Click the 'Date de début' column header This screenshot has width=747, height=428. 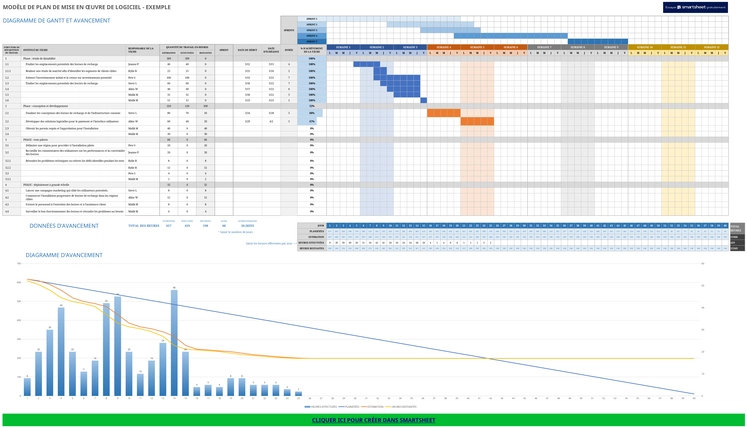247,50
